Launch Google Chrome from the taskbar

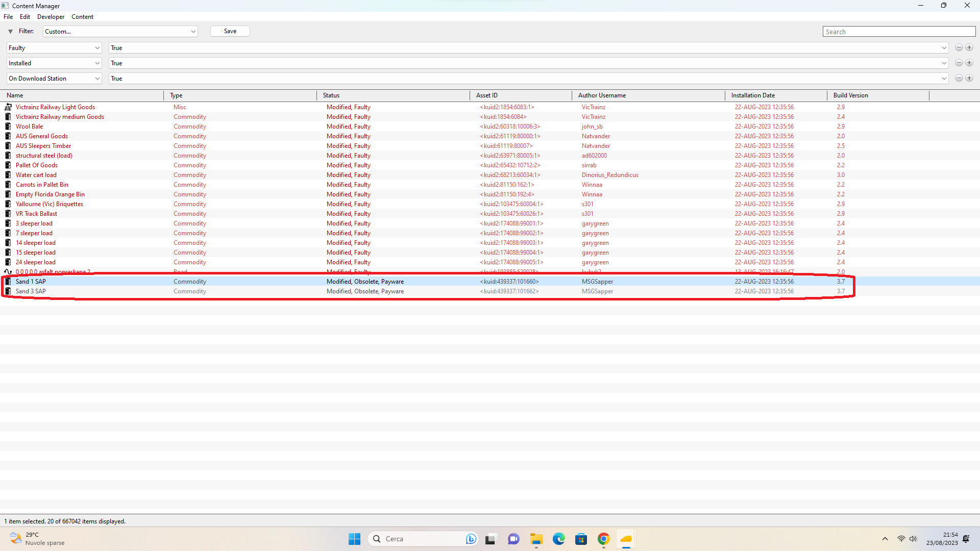tap(603, 539)
